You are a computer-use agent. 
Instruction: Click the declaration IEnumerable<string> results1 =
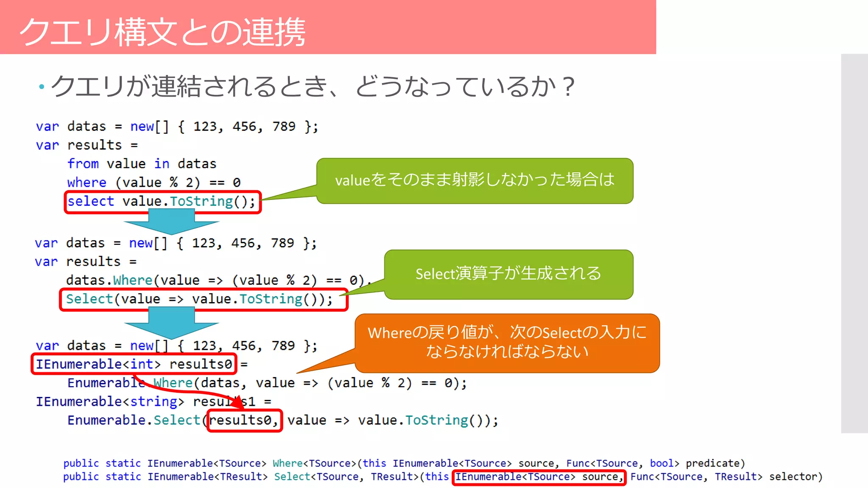tap(153, 402)
